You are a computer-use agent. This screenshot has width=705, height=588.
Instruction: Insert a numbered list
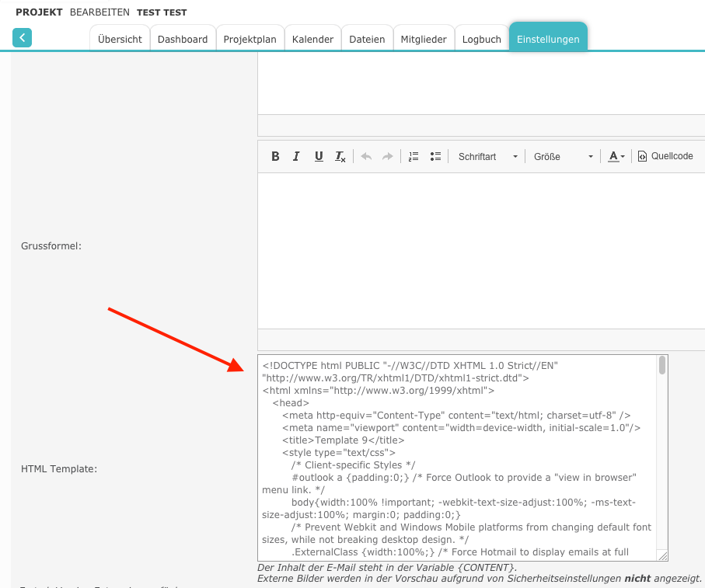tap(414, 156)
